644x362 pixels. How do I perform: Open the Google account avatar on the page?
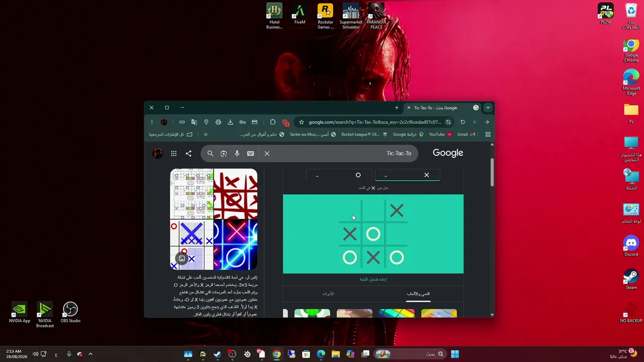coord(158,153)
